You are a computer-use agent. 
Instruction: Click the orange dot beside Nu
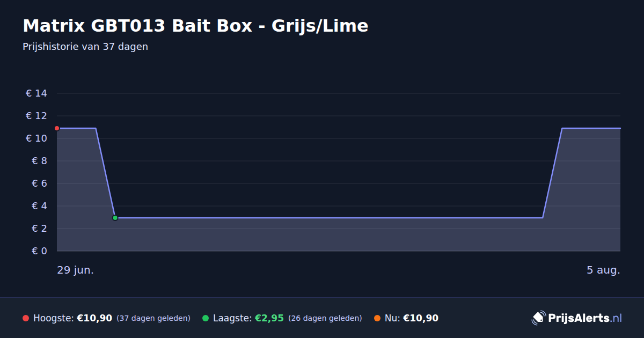coord(377,318)
